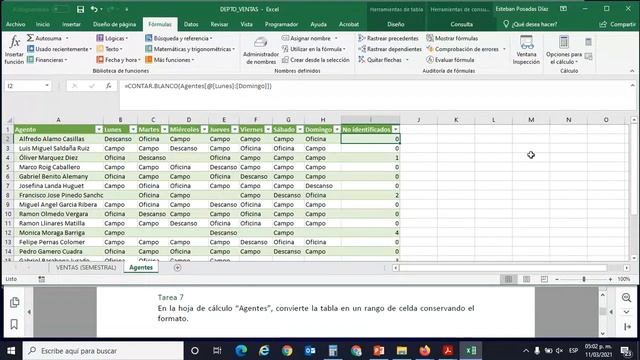The width and height of the screenshot is (640, 360).
Task: Click Quitar flechas
Action: (383, 60)
